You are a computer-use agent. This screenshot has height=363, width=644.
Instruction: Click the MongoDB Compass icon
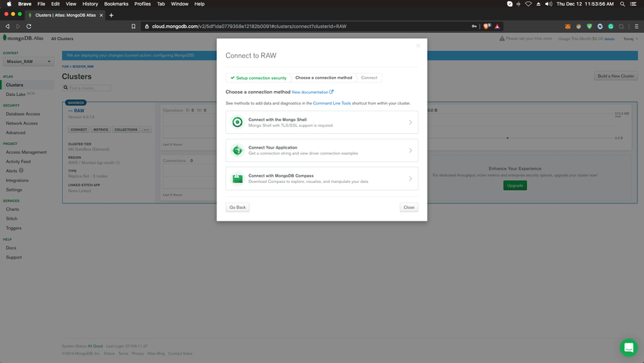237,179
